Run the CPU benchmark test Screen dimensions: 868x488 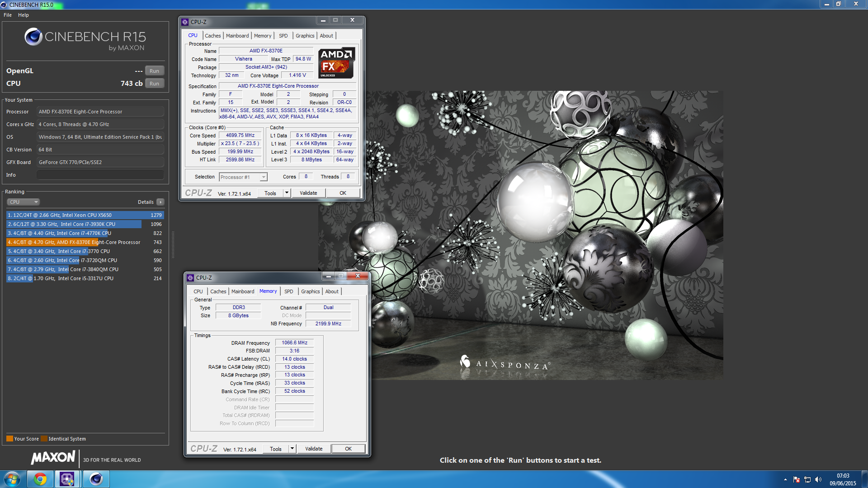coord(154,84)
